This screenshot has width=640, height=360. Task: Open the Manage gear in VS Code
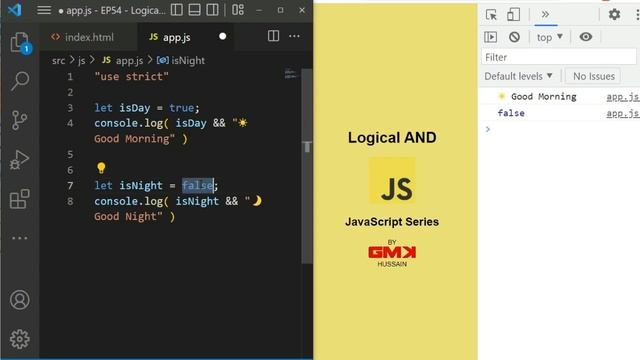(20, 339)
